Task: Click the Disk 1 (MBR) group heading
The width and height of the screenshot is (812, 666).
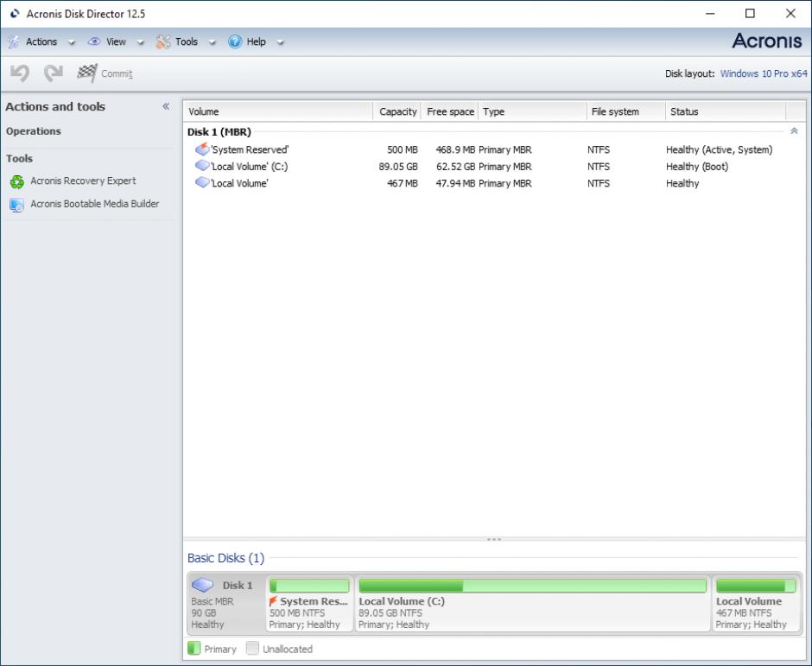Action: (x=219, y=131)
